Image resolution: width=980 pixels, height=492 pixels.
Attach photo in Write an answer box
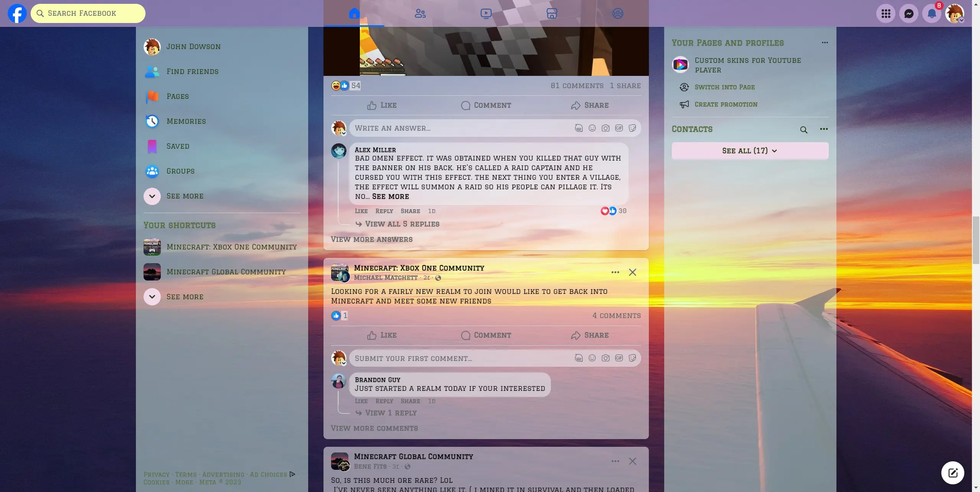pos(605,128)
